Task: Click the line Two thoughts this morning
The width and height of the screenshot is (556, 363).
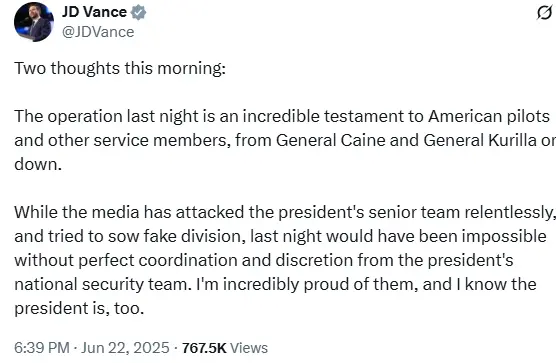Action: pyautogui.click(x=120, y=68)
